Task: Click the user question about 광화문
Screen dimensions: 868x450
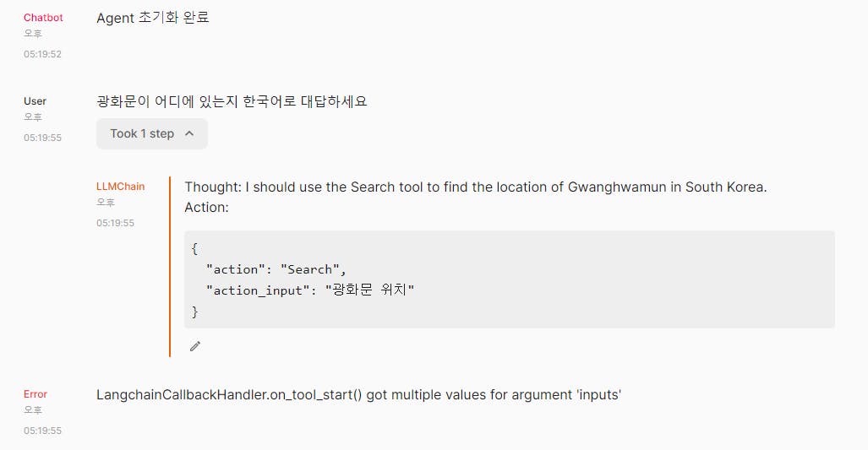Action: (x=232, y=101)
